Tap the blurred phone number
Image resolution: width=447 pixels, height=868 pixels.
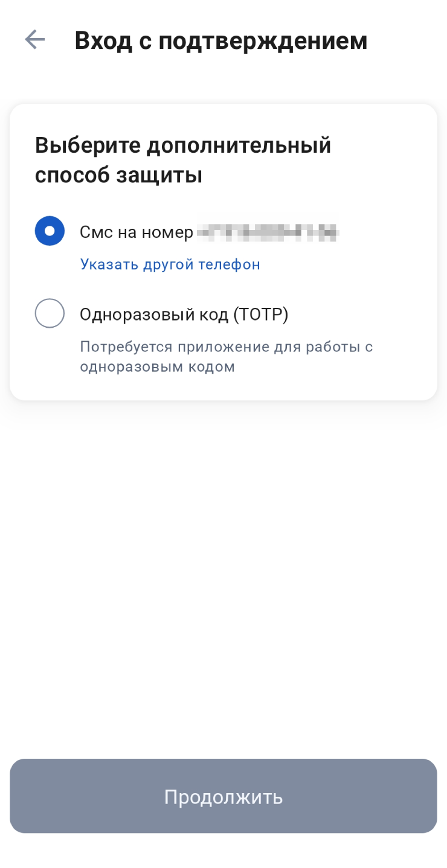click(268, 232)
